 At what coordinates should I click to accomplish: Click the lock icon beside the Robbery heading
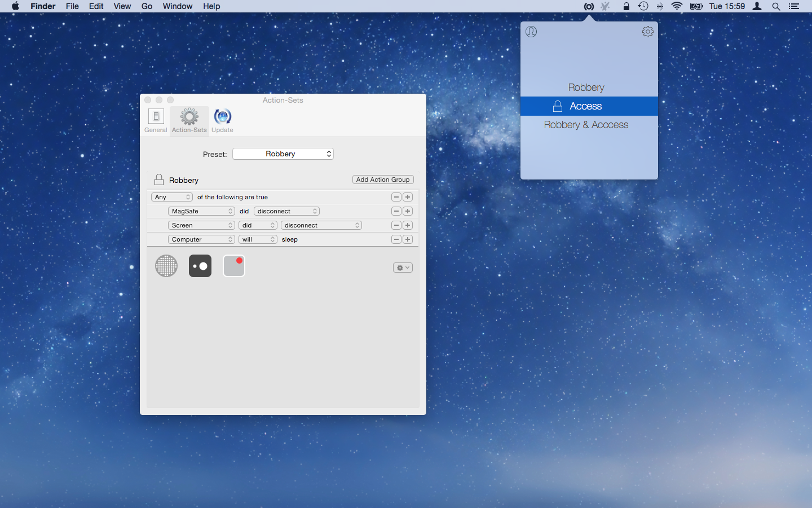tap(159, 180)
